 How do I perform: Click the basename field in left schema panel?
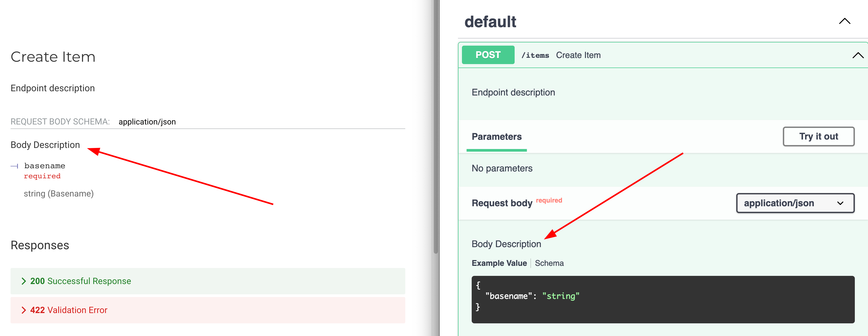coord(44,166)
